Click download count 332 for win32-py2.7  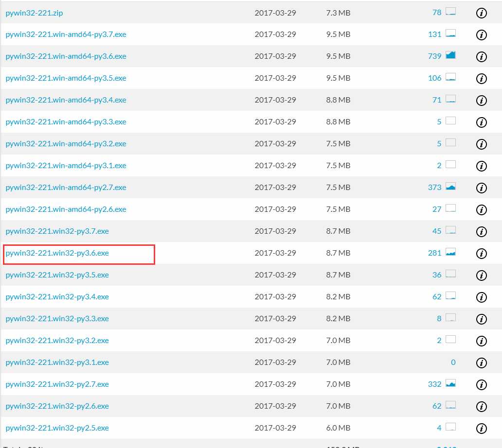point(435,384)
